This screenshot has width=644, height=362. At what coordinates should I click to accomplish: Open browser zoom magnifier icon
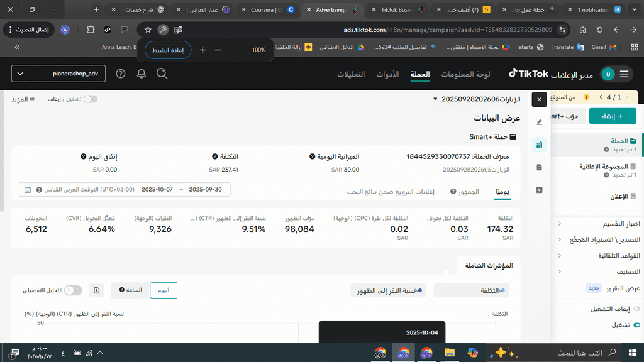(x=163, y=30)
